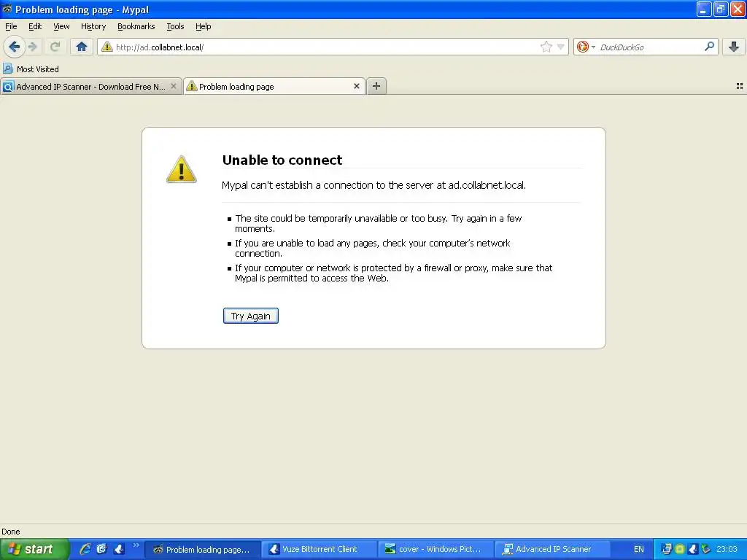This screenshot has width=747, height=560.
Task: Open the File menu
Action: (x=11, y=26)
